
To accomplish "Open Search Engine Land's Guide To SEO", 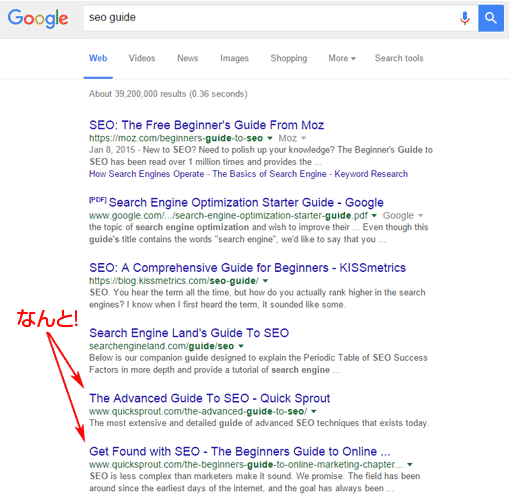I will tap(189, 333).
